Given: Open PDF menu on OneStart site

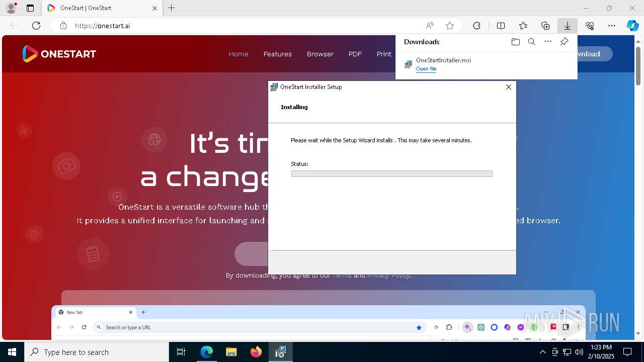Looking at the screenshot, I should point(355,54).
